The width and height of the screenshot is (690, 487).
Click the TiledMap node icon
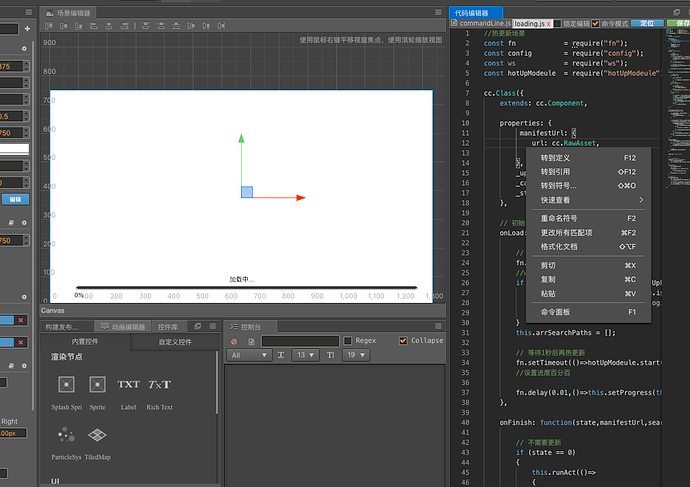[x=97, y=435]
